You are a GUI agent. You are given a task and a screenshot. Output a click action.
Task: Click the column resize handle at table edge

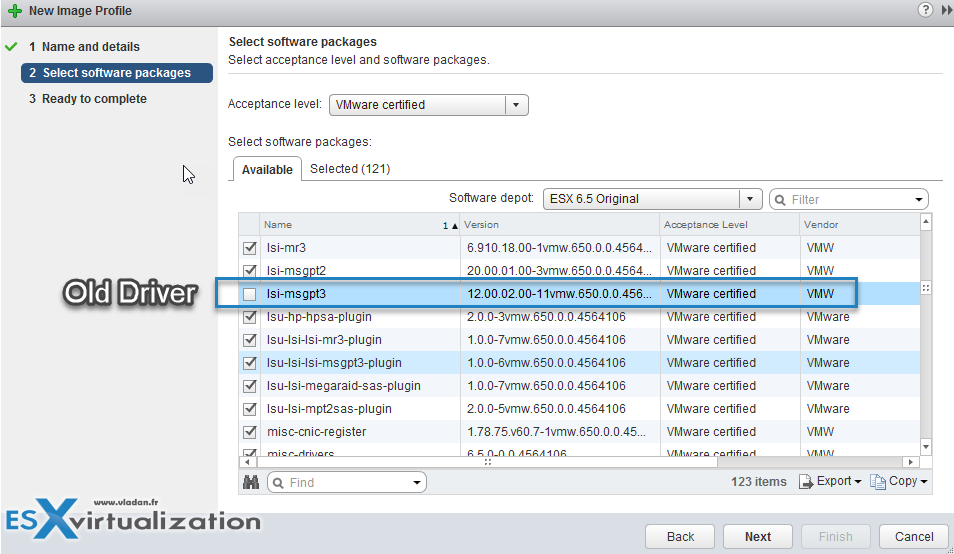point(925,288)
